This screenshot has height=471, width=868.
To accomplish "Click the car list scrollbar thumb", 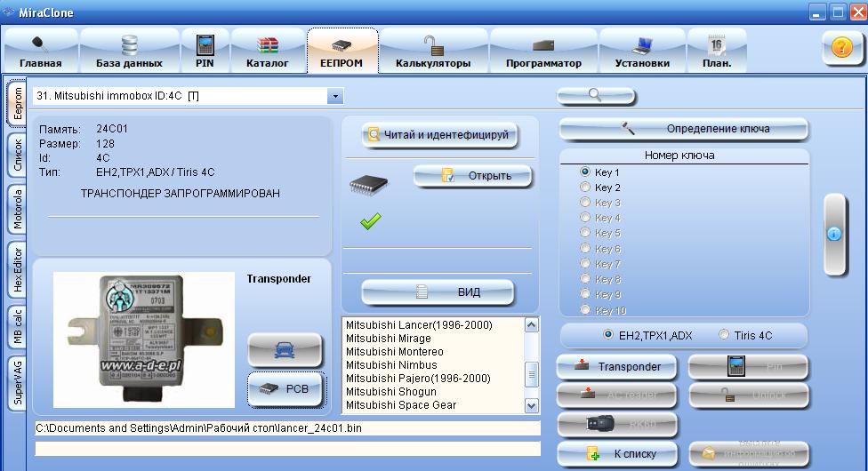I will pyautogui.click(x=531, y=374).
